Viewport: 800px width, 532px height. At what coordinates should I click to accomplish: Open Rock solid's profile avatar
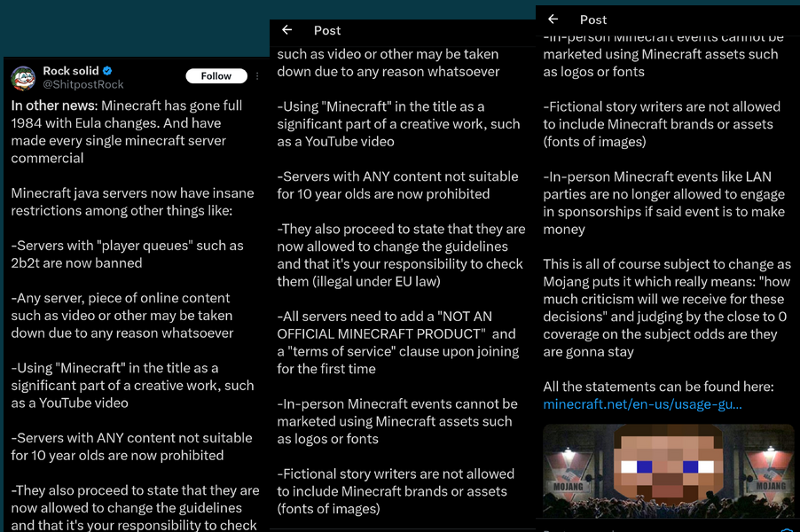pyautogui.click(x=23, y=78)
